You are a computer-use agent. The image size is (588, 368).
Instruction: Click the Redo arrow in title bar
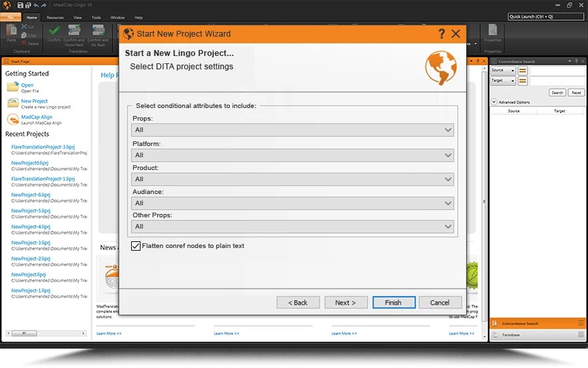tap(43, 5)
